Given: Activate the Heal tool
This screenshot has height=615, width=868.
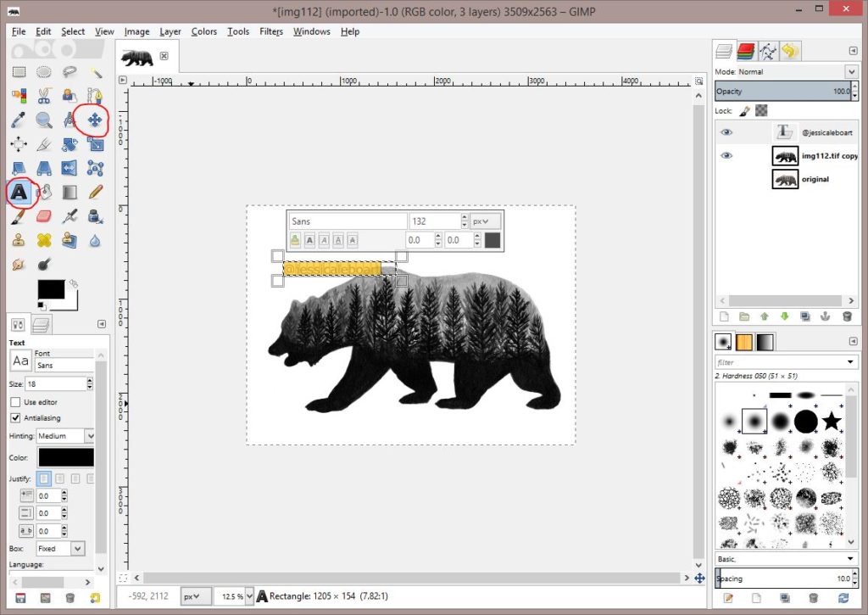Looking at the screenshot, I should pos(44,240).
